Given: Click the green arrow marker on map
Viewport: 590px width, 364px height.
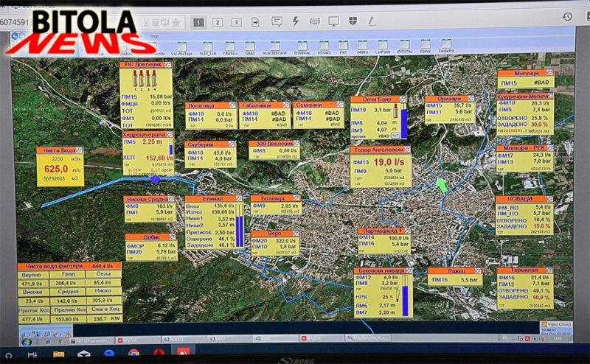Looking at the screenshot, I should coord(442,185).
